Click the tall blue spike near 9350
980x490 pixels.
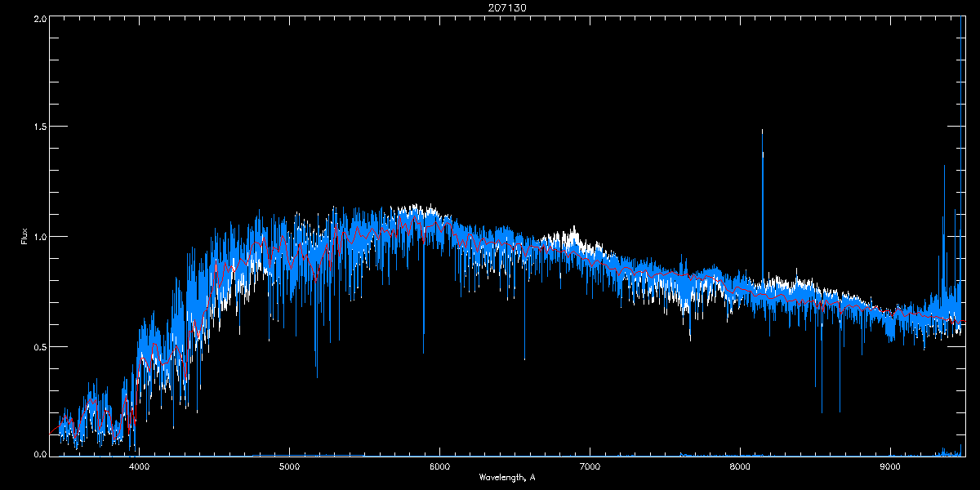point(944,167)
